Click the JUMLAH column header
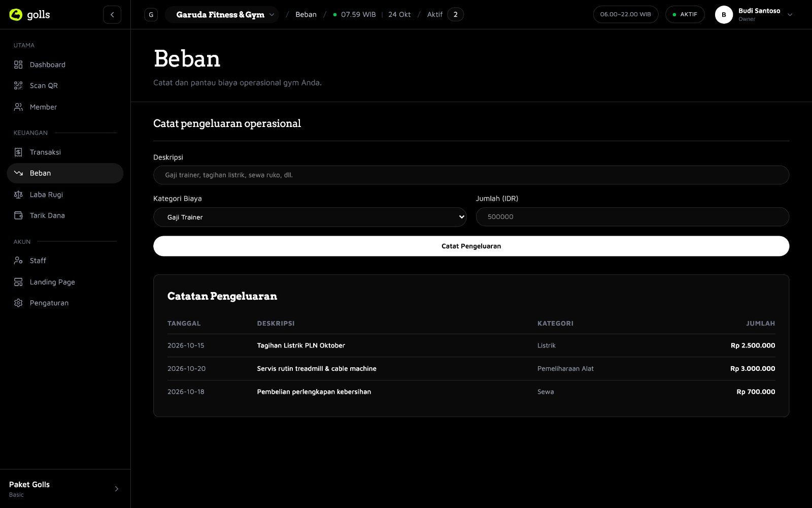Image resolution: width=812 pixels, height=508 pixels. click(x=760, y=323)
